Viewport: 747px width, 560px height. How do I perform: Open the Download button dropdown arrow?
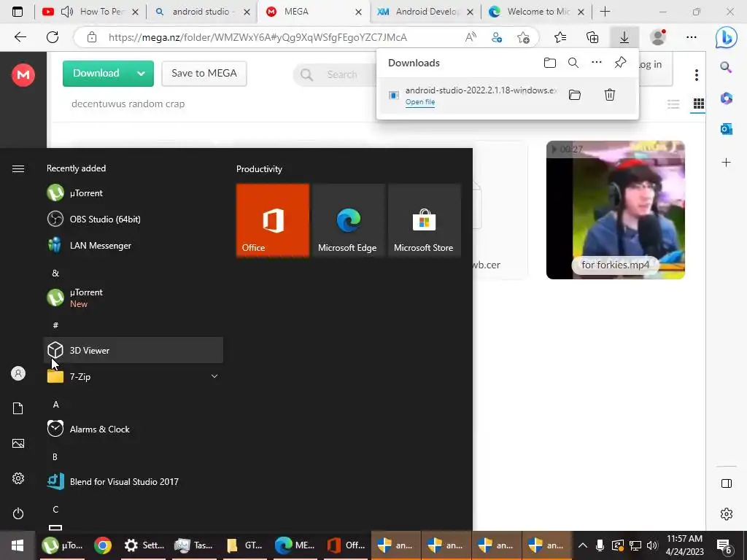[141, 74]
